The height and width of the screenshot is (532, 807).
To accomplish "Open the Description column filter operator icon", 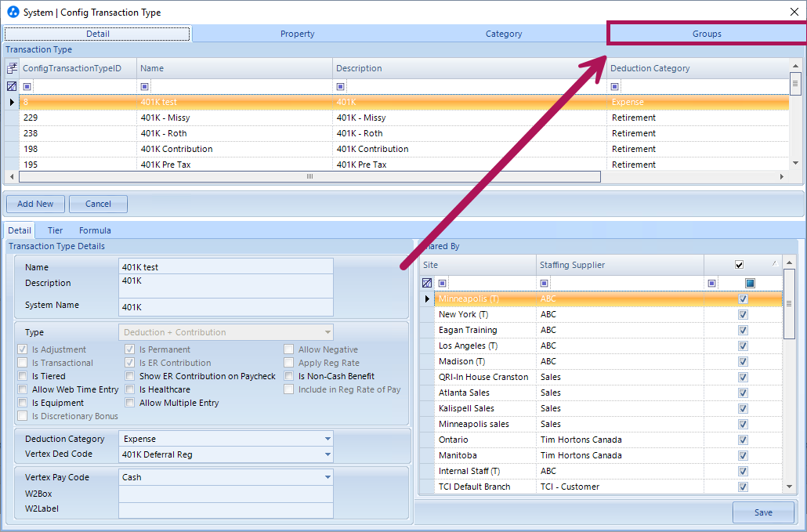I will pyautogui.click(x=340, y=86).
